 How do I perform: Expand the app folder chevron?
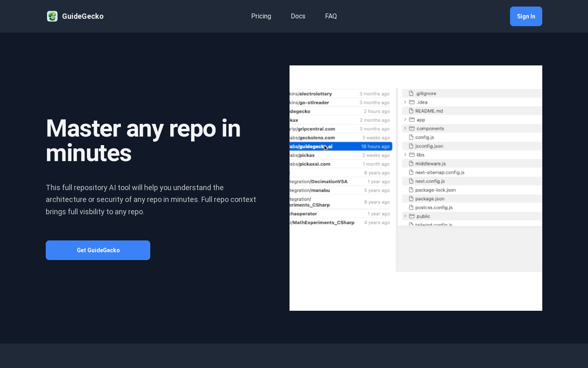[405, 120]
